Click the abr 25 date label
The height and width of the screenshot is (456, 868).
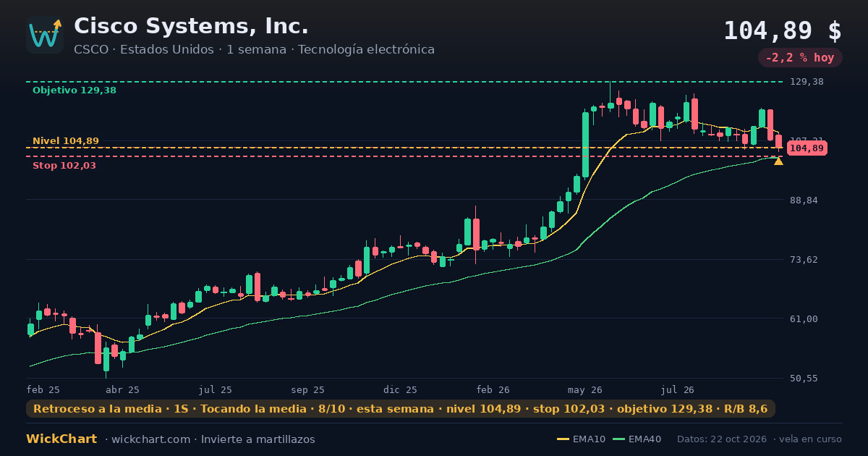pos(122,389)
